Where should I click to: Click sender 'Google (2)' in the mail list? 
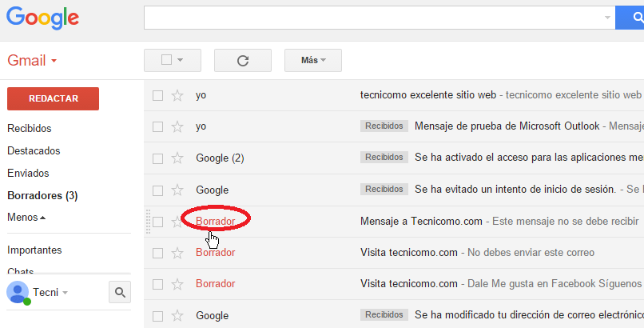[220, 158]
